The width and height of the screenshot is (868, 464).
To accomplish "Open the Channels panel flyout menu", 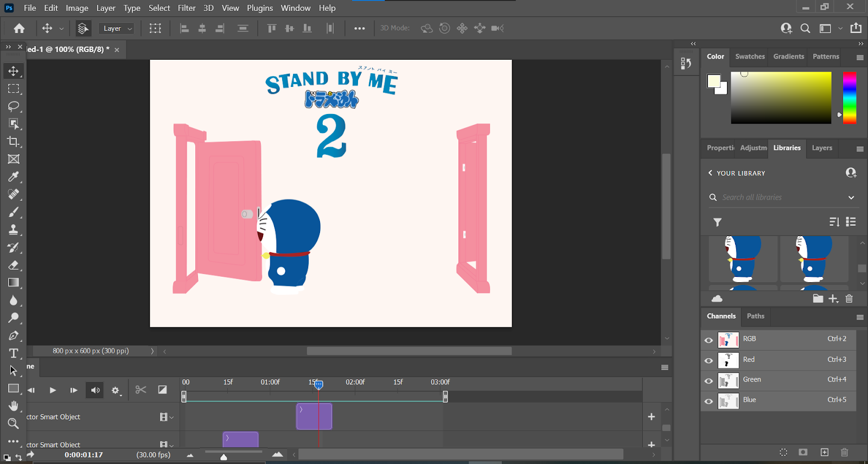I will 860,317.
